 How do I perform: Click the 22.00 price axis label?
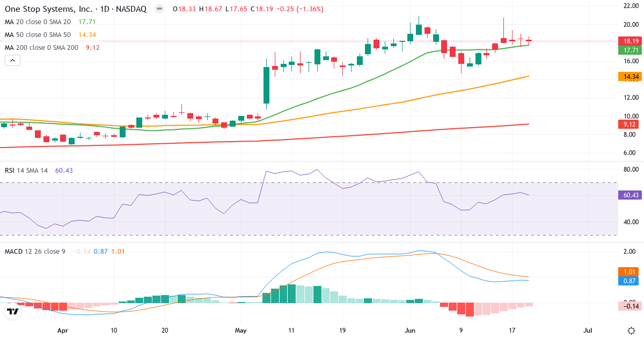point(630,6)
